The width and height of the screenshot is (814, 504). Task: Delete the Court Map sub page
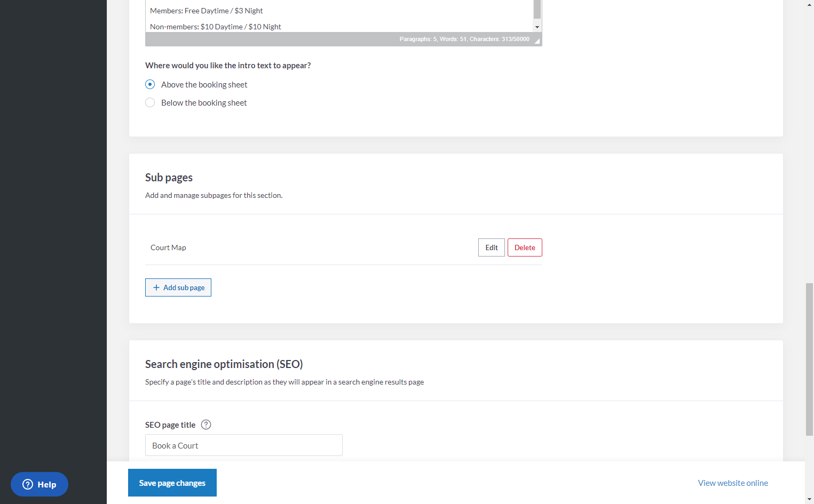point(525,247)
